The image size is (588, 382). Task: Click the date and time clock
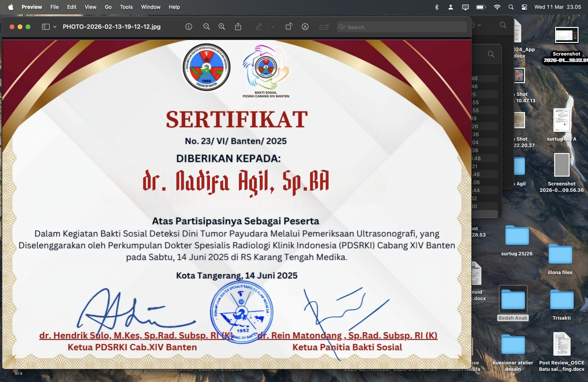(x=558, y=7)
